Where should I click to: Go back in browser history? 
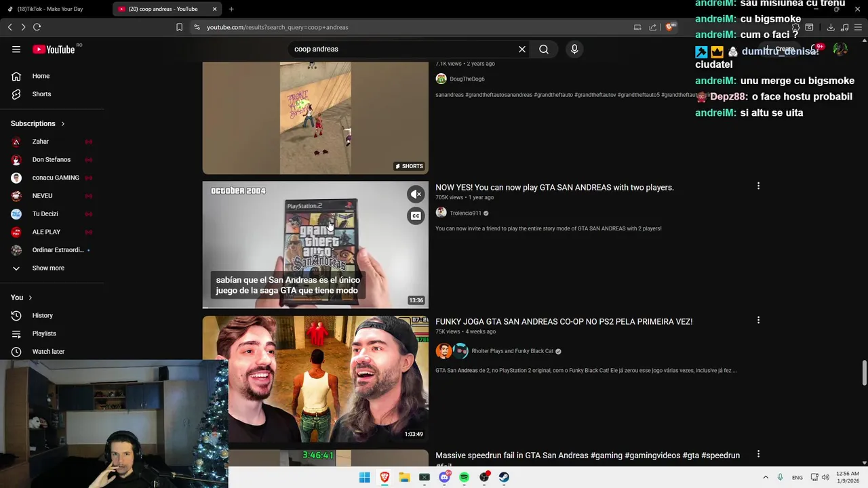click(9, 27)
